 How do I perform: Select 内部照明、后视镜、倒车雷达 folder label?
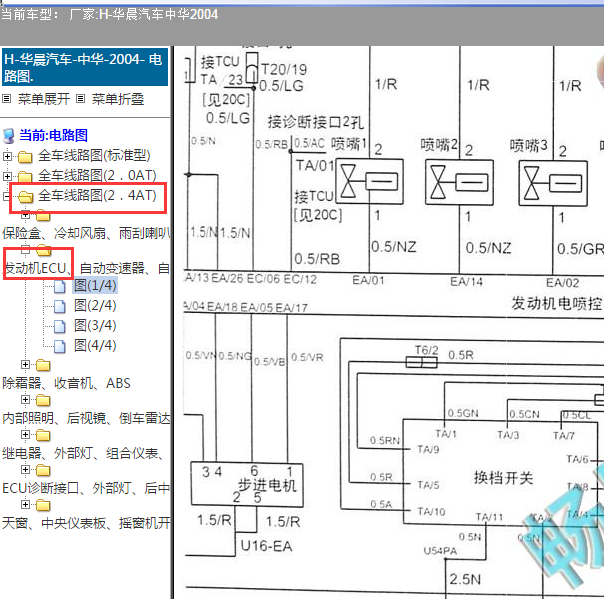pyautogui.click(x=86, y=418)
